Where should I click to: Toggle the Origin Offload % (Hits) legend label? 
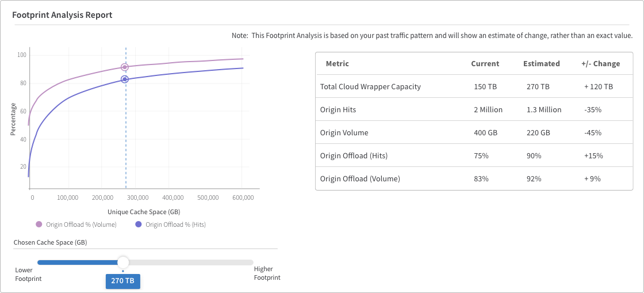(175, 224)
